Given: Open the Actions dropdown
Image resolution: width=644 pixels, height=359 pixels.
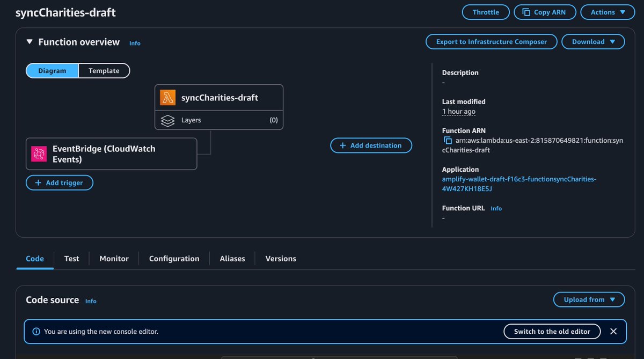Looking at the screenshot, I should pos(608,12).
